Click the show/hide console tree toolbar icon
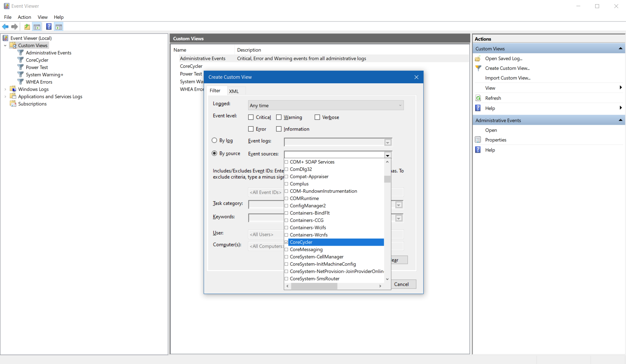 click(37, 27)
